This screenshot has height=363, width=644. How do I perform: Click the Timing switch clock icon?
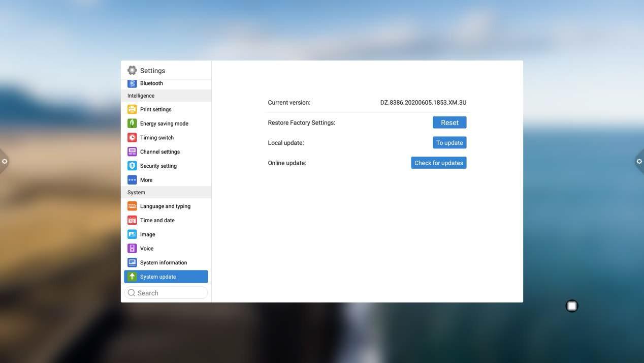(x=132, y=138)
